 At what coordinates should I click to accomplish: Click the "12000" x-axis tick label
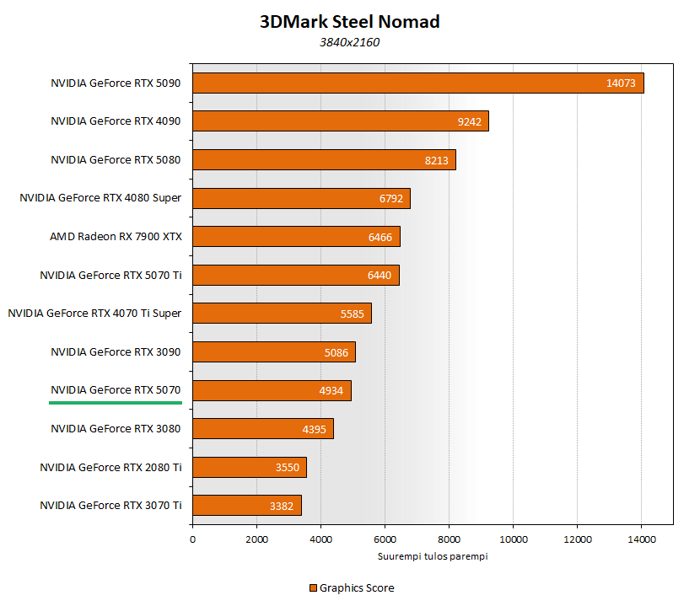[x=578, y=539]
